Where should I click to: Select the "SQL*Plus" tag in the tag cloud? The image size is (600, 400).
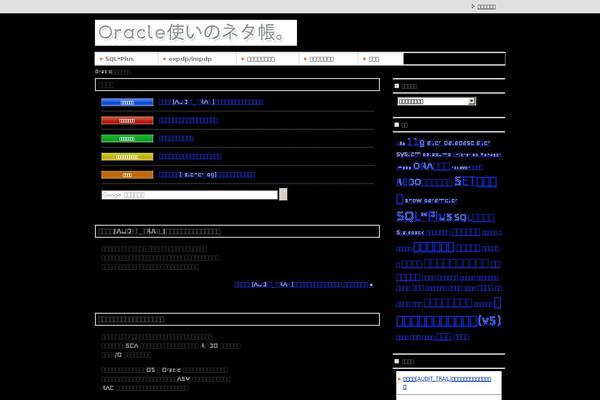pos(424,216)
